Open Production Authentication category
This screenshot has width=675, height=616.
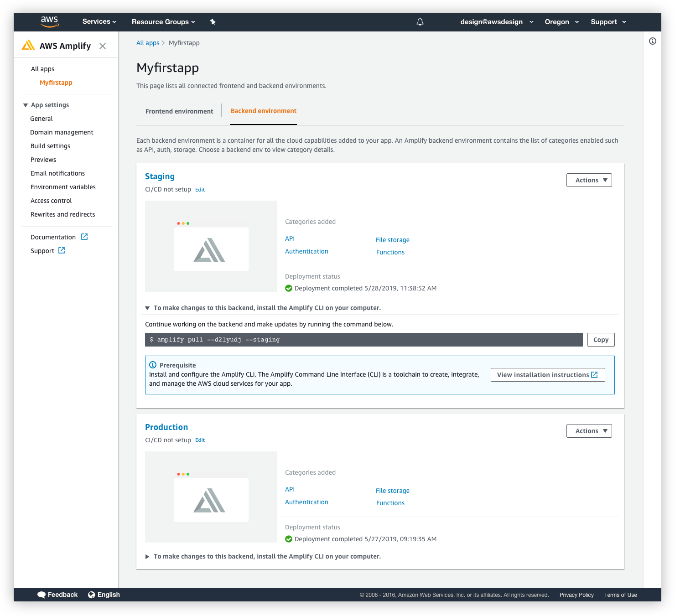pyautogui.click(x=306, y=502)
